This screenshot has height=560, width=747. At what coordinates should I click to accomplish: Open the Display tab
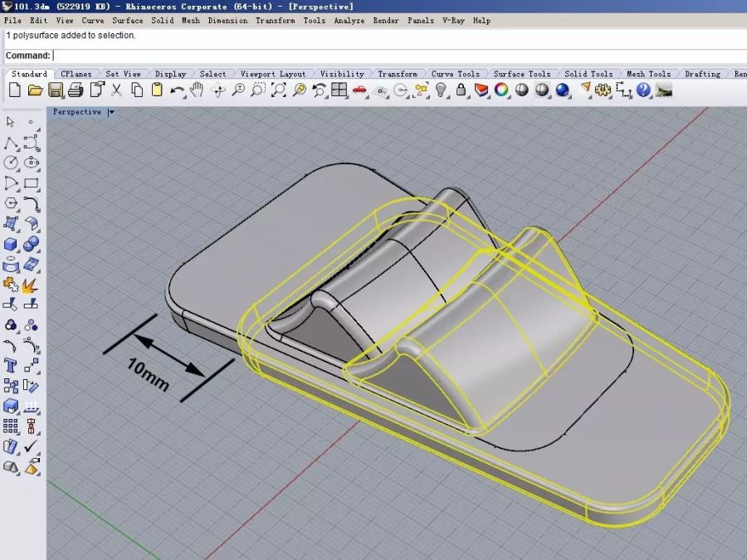click(170, 74)
